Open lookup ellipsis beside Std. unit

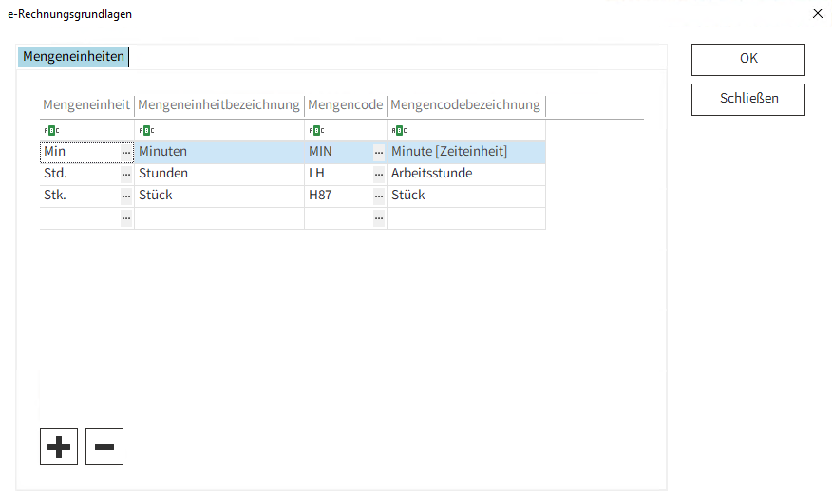126,174
